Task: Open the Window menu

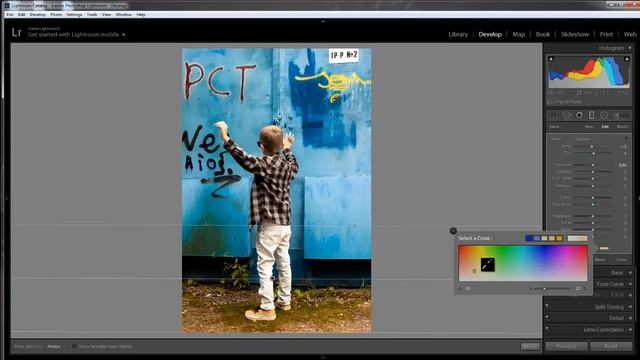Action: [123, 15]
